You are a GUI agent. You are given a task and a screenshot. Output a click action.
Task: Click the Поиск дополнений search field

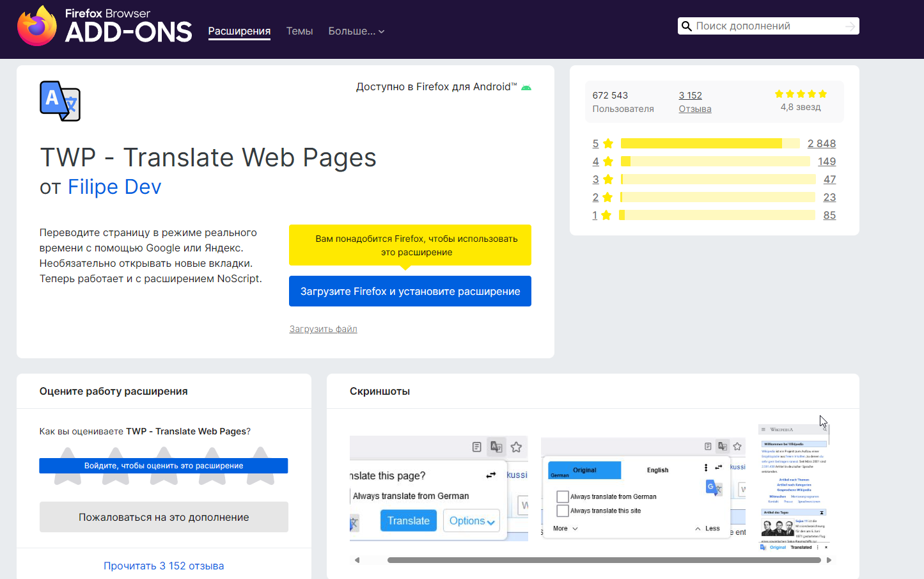pos(767,26)
